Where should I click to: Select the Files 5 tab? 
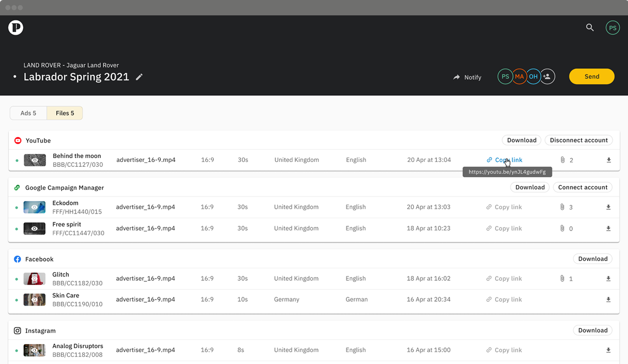(x=65, y=113)
